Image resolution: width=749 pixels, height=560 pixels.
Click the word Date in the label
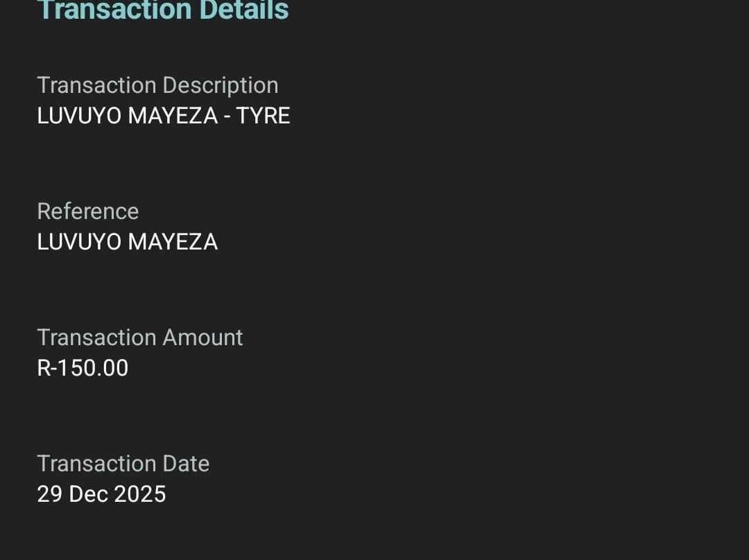(x=186, y=464)
